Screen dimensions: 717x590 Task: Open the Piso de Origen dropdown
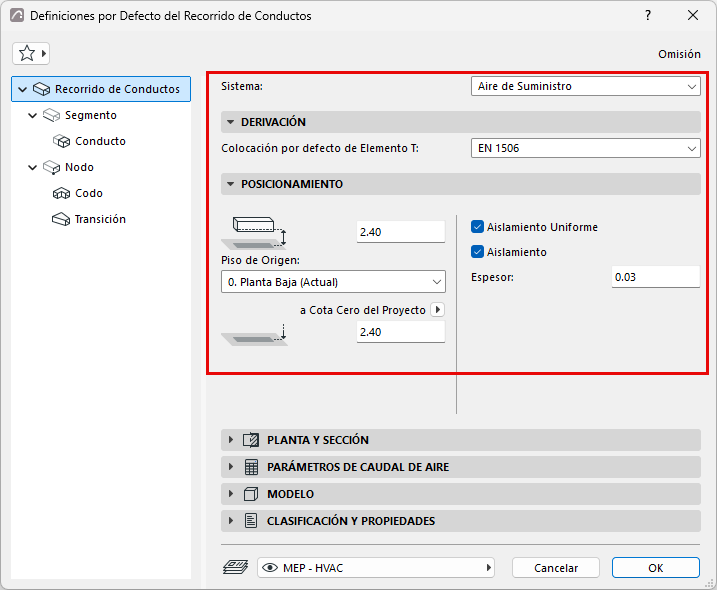pos(333,282)
